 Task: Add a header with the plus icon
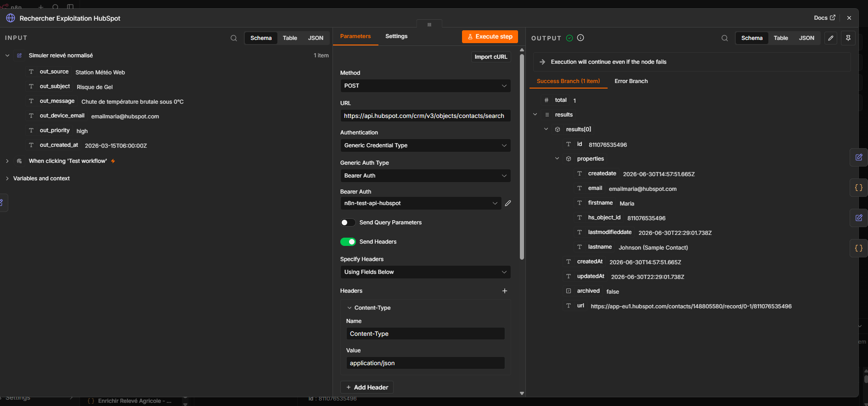[505, 291]
